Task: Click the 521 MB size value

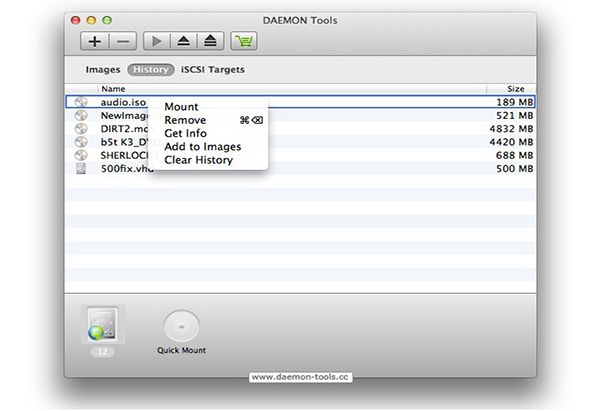Action: pyautogui.click(x=514, y=116)
